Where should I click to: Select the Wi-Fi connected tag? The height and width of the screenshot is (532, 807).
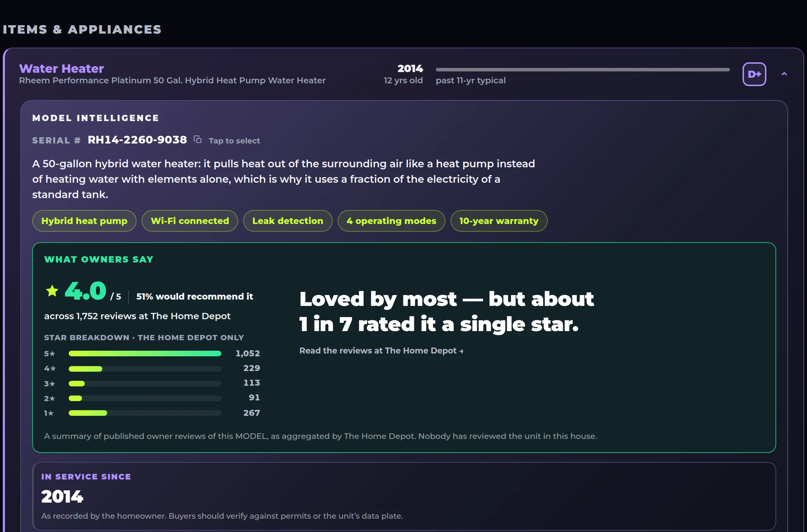coord(190,221)
